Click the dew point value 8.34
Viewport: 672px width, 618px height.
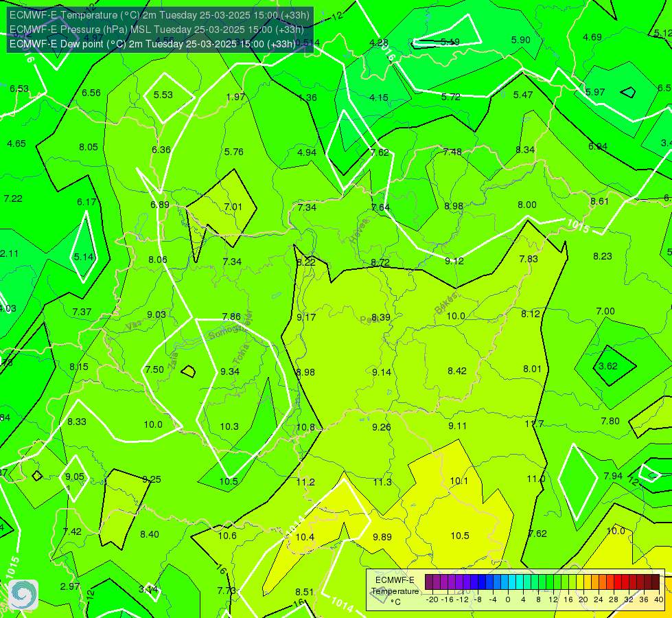(525, 150)
